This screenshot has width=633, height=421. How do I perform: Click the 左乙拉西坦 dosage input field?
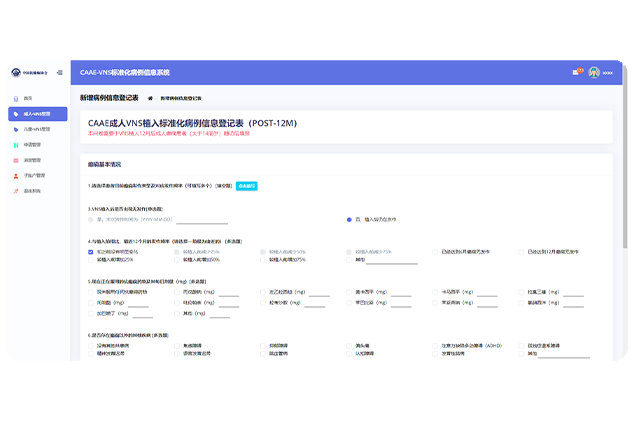[319, 292]
